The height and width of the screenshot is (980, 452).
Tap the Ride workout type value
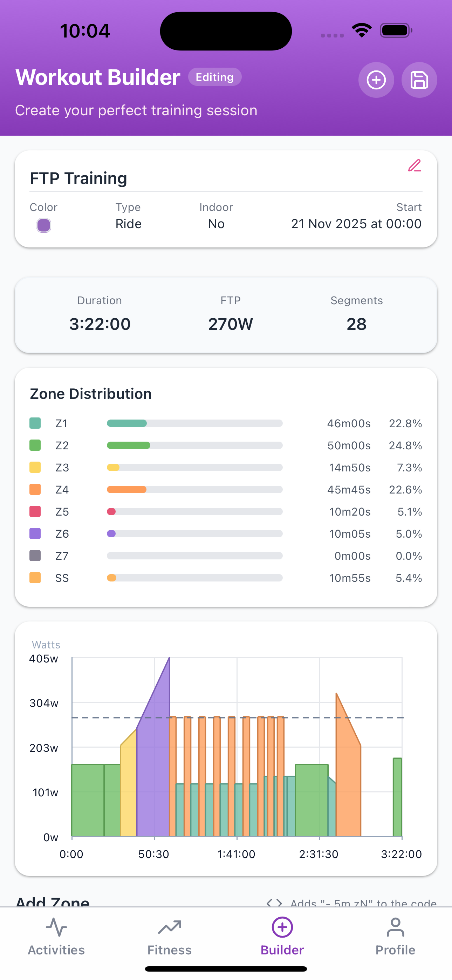(x=128, y=224)
